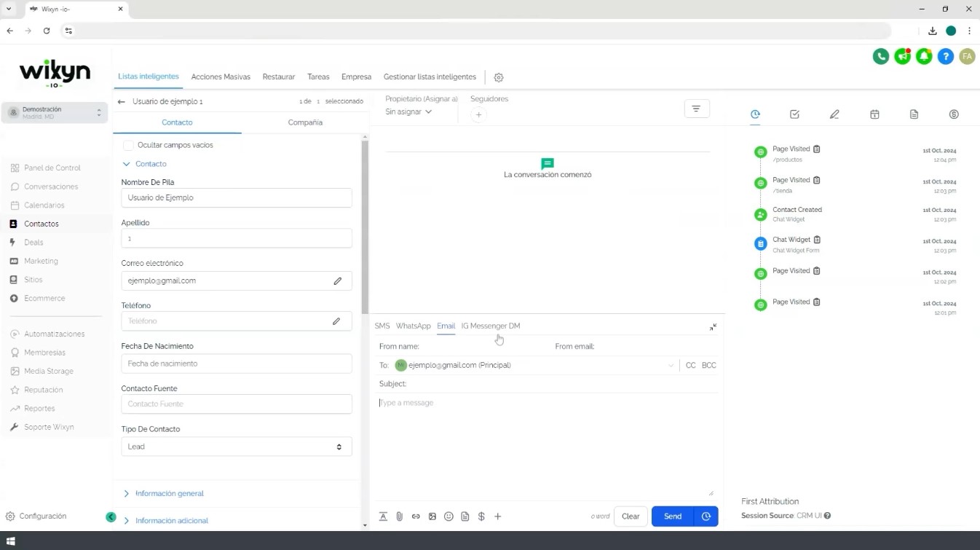
Task: Click the Type a message text area
Action: pyautogui.click(x=546, y=446)
